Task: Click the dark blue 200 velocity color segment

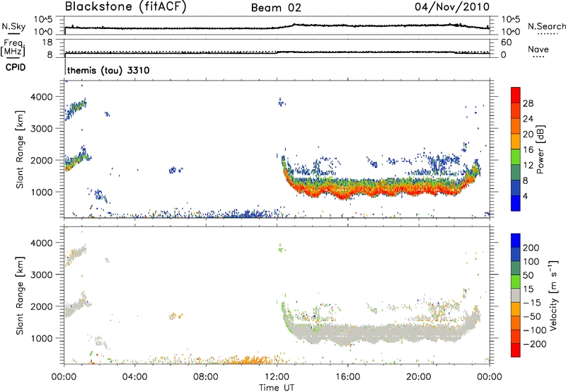Action: (516, 241)
